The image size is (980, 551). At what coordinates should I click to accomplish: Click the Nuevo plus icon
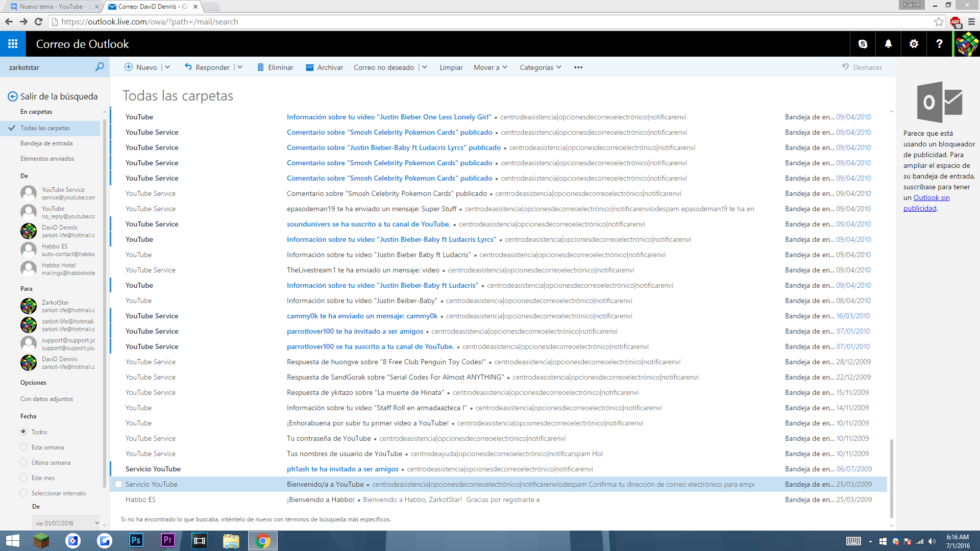129,67
